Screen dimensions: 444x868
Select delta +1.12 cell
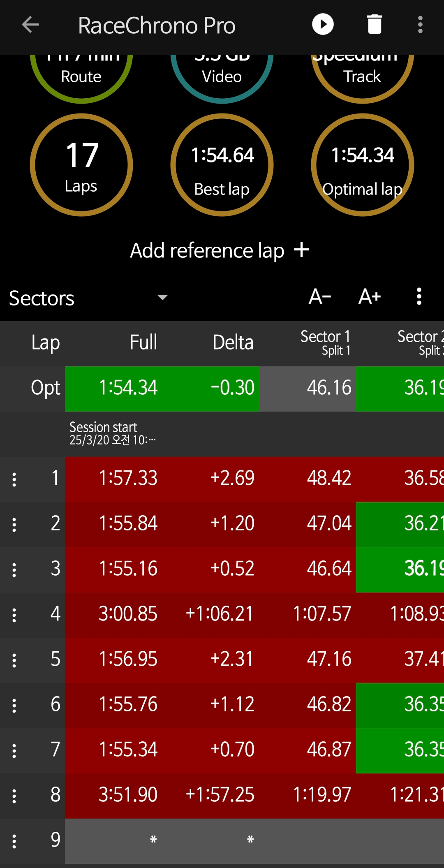click(210, 706)
